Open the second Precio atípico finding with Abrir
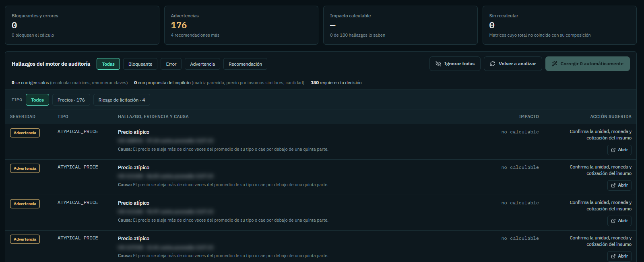Viewport: 644px width, 262px height. tap(619, 185)
